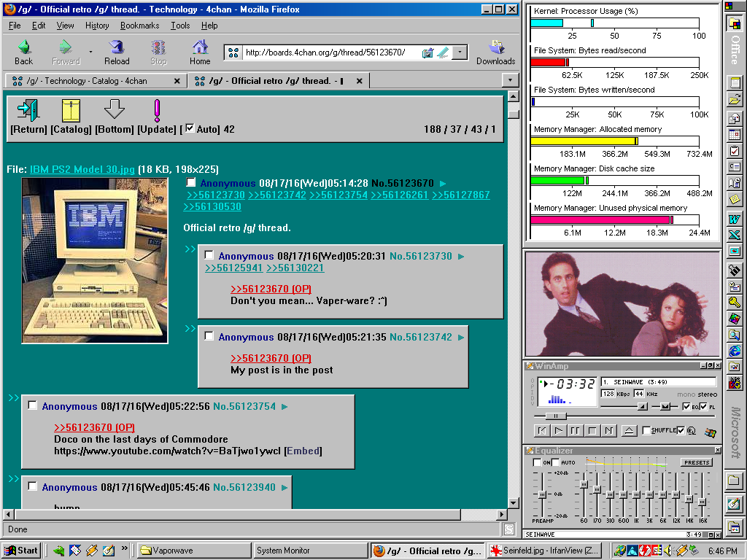Click the Equalizer PREAMP slider
Viewport: 747px width, 560px height.
coord(542,494)
